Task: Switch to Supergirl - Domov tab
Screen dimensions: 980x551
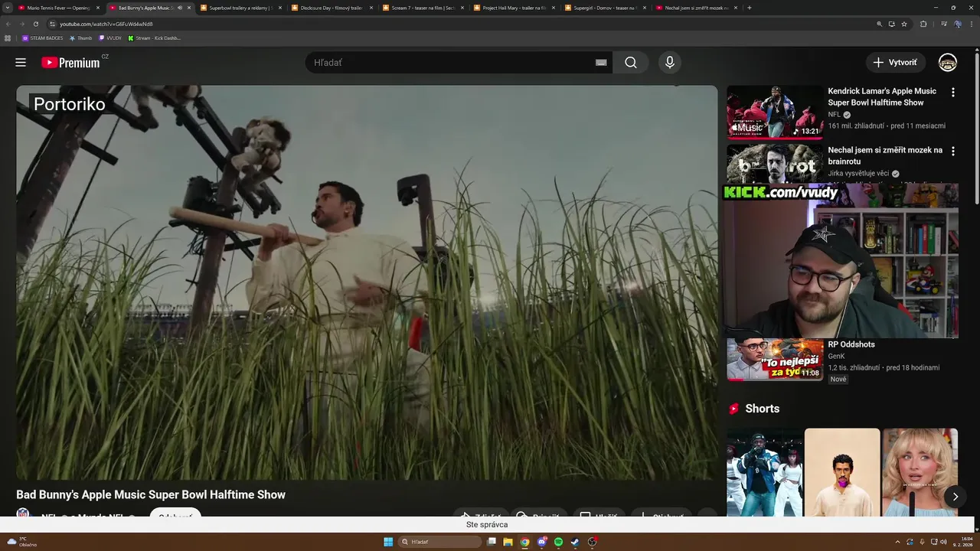Action: [x=605, y=8]
